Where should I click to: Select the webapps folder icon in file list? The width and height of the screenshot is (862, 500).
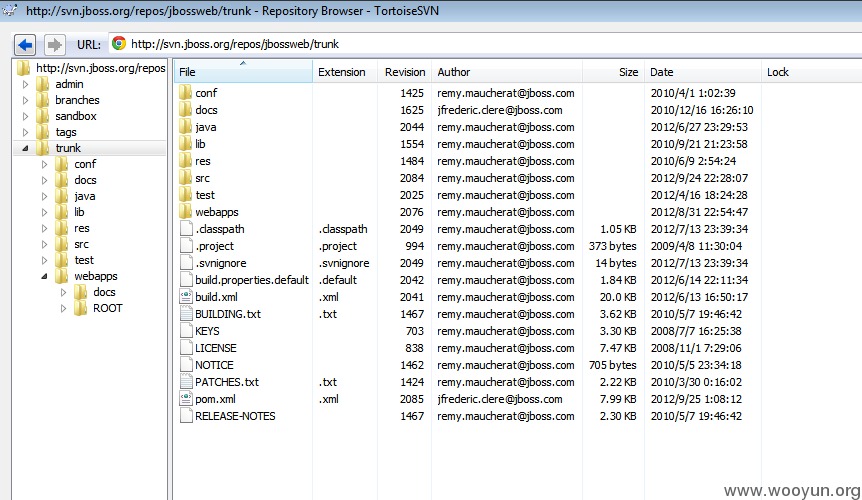pyautogui.click(x=186, y=212)
